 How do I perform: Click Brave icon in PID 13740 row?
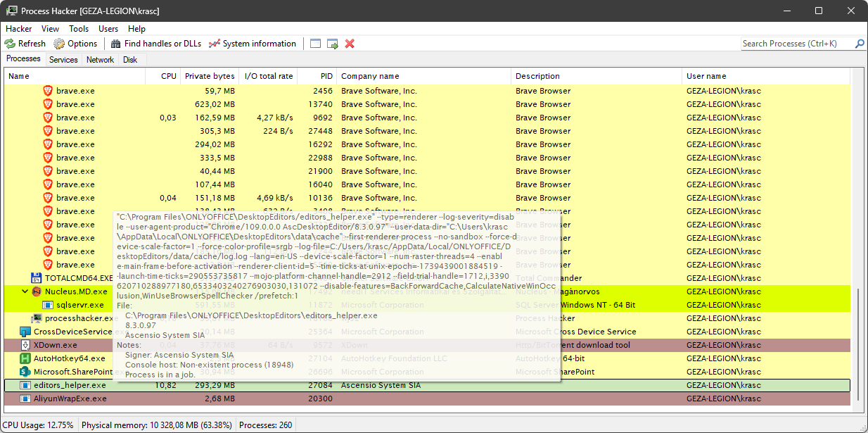pos(48,104)
